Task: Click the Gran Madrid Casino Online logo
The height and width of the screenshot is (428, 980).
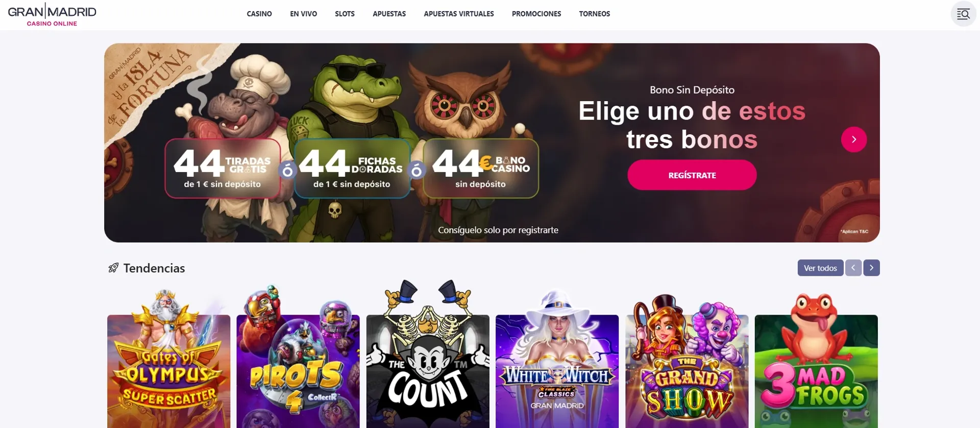Action: pos(52,14)
